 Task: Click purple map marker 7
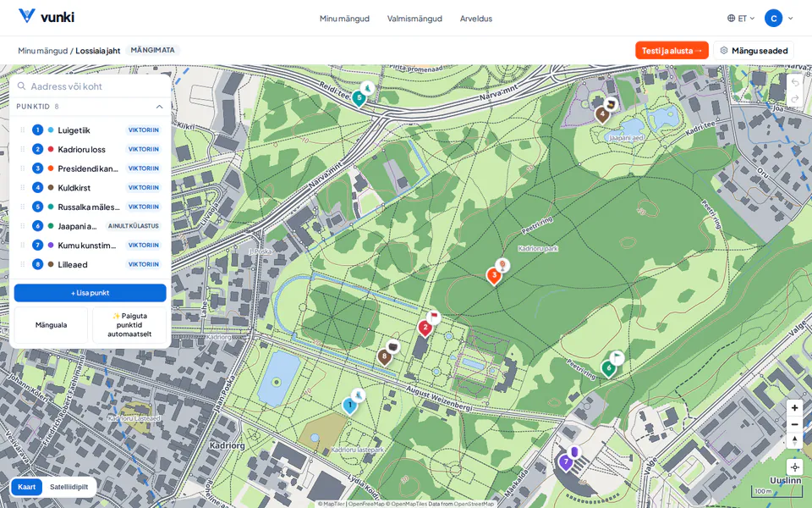pos(566,462)
